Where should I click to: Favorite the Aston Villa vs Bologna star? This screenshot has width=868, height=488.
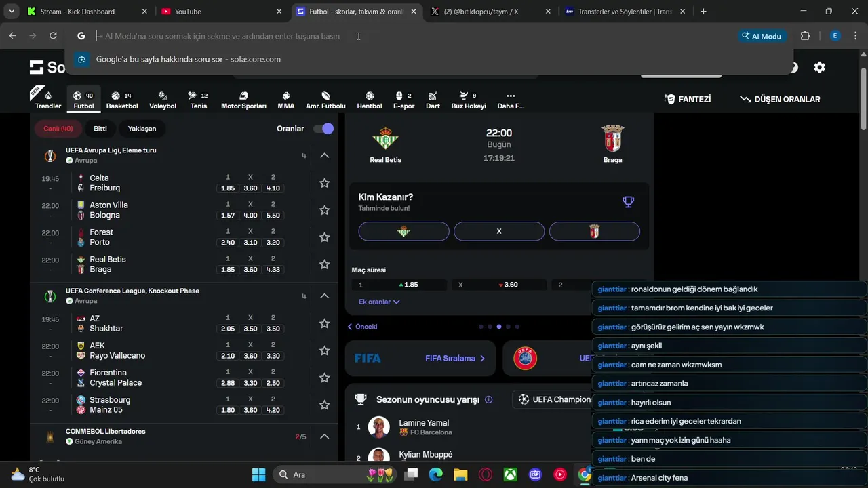(x=325, y=210)
